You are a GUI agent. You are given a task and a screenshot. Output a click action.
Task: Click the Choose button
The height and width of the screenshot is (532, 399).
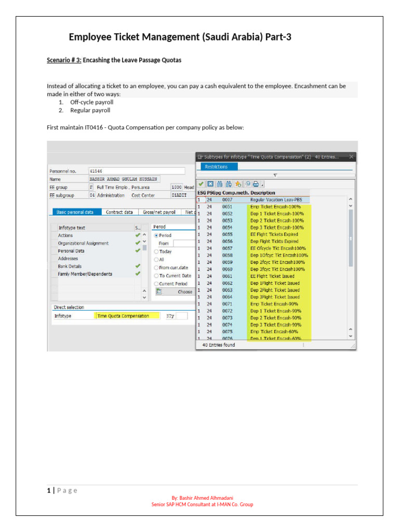[x=176, y=292]
